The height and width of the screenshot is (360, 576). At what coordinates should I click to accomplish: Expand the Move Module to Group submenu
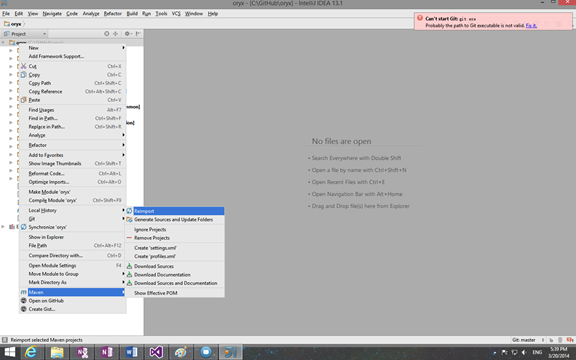72,274
